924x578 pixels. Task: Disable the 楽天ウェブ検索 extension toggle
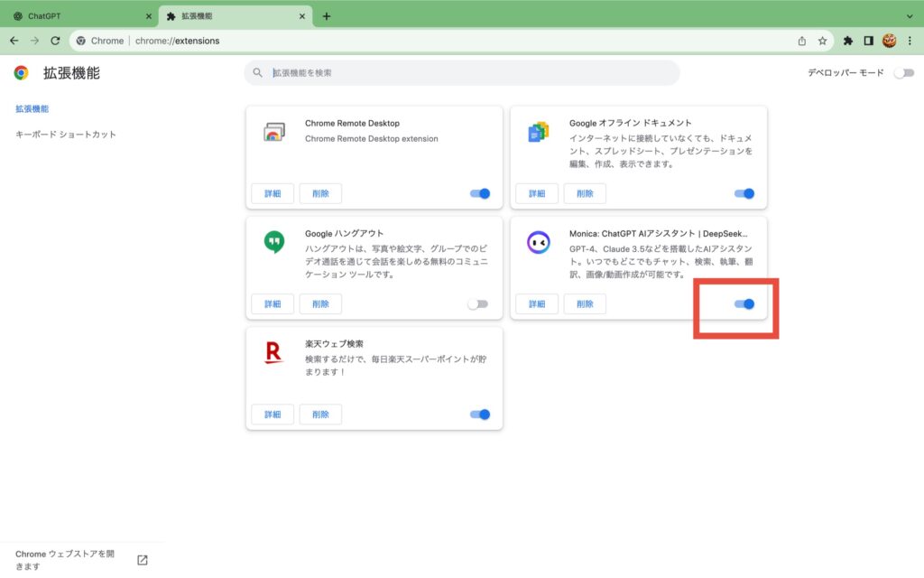point(480,415)
